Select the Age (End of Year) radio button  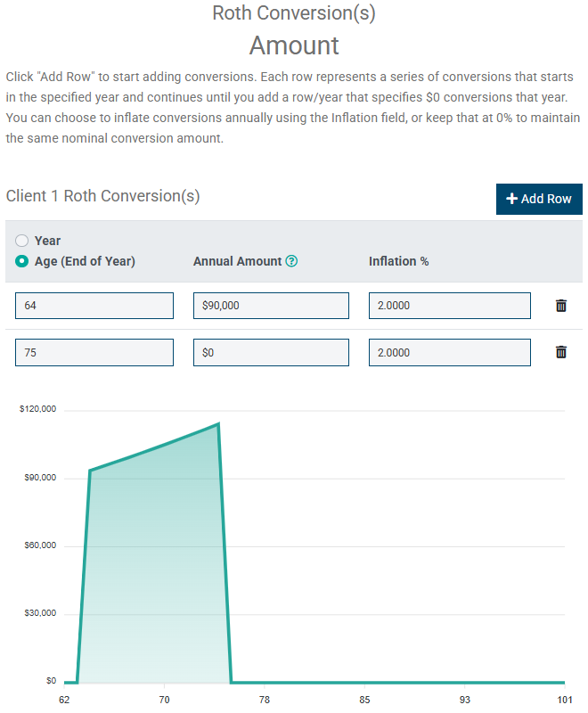point(21,261)
